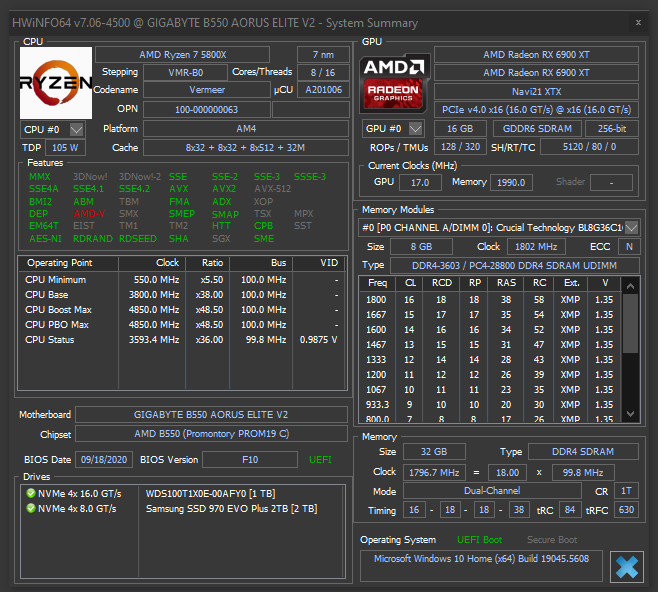658x592 pixels.
Task: Click scroll-up arrow in memory timings table
Action: 630,286
